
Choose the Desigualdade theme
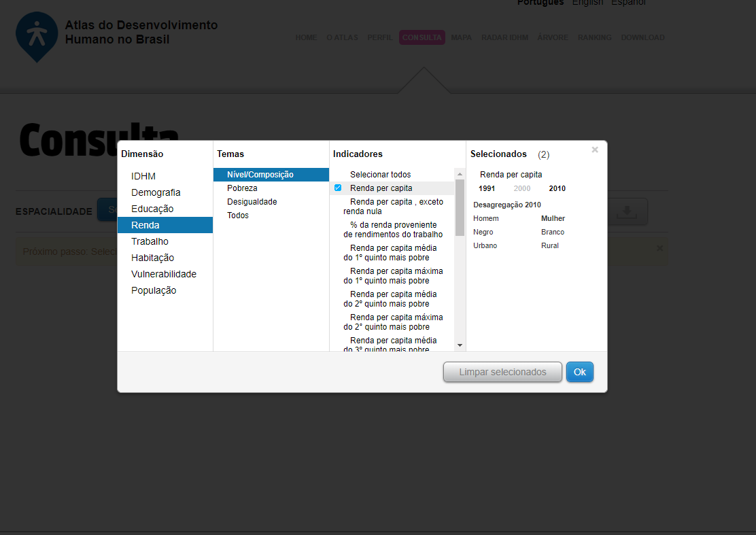point(252,202)
